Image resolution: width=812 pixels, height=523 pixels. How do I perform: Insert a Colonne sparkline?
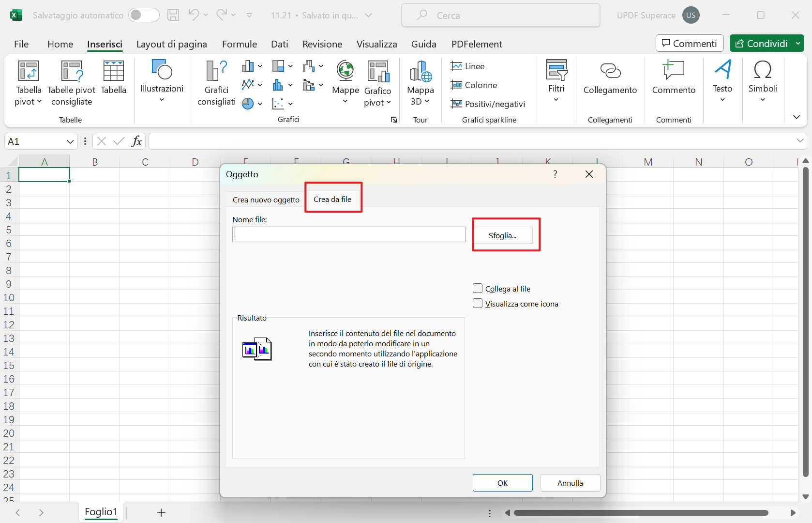(474, 85)
